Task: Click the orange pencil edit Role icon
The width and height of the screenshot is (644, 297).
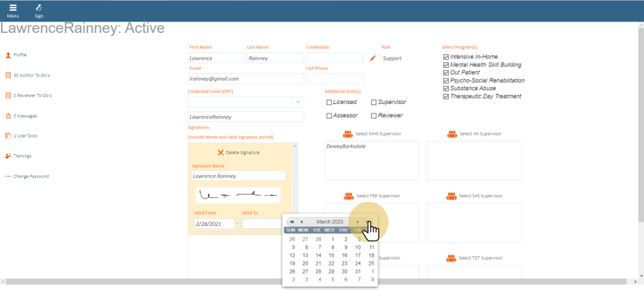Action: click(x=373, y=58)
